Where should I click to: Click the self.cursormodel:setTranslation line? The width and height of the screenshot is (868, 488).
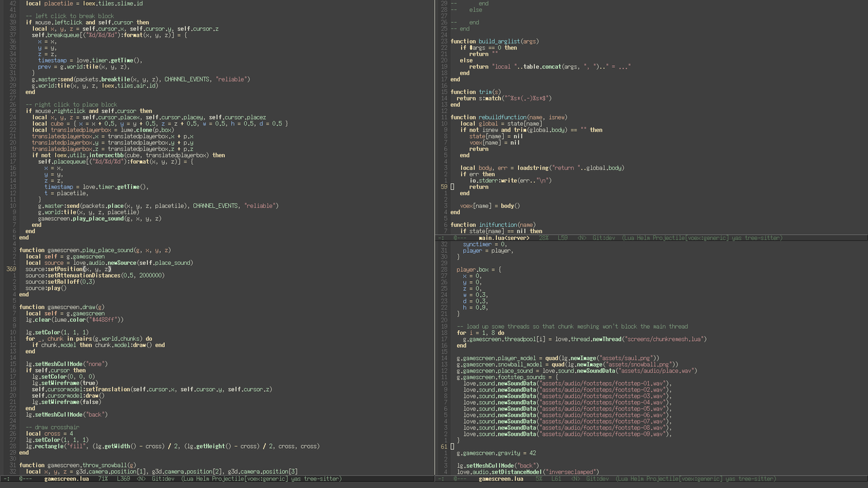(x=152, y=389)
